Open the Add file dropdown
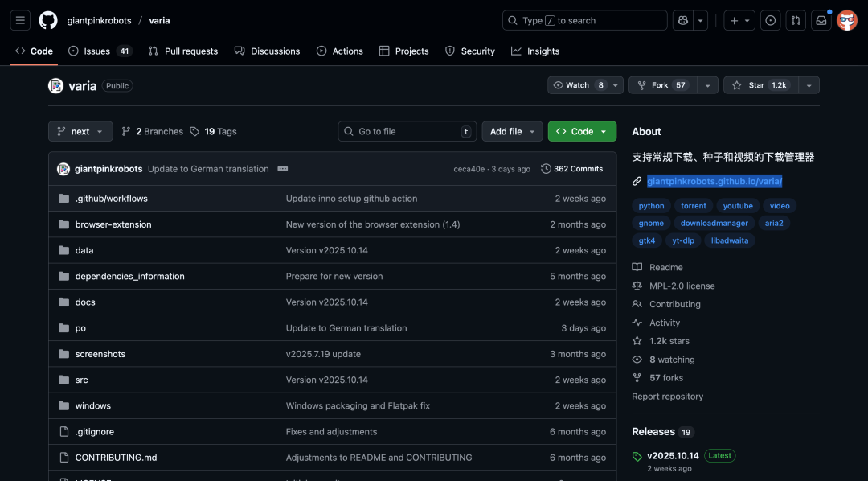The width and height of the screenshot is (868, 481). pyautogui.click(x=512, y=131)
